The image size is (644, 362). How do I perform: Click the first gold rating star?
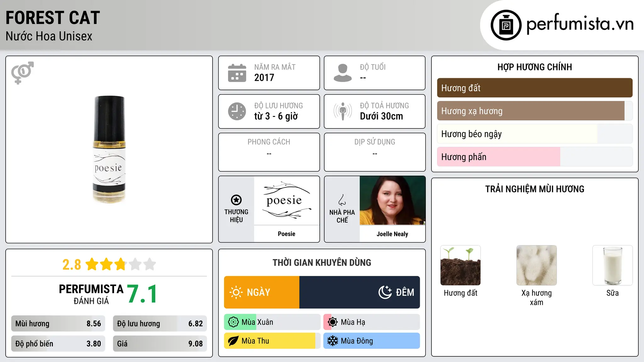click(x=92, y=264)
